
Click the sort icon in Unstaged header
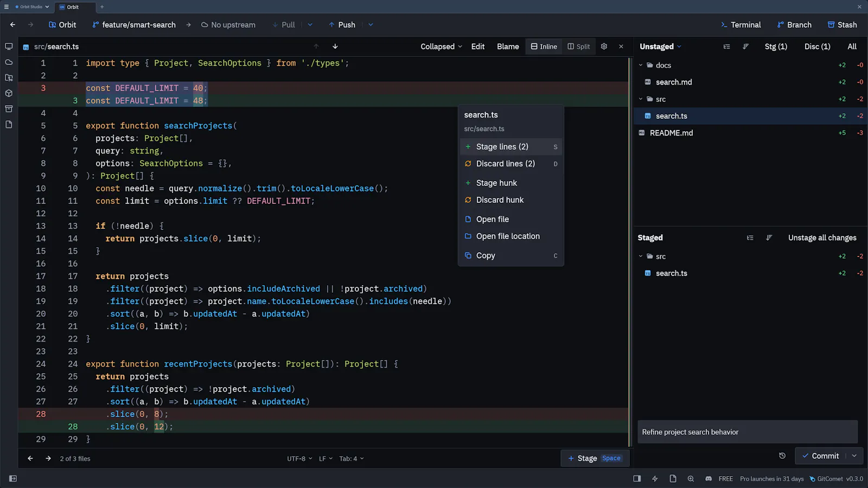click(746, 47)
